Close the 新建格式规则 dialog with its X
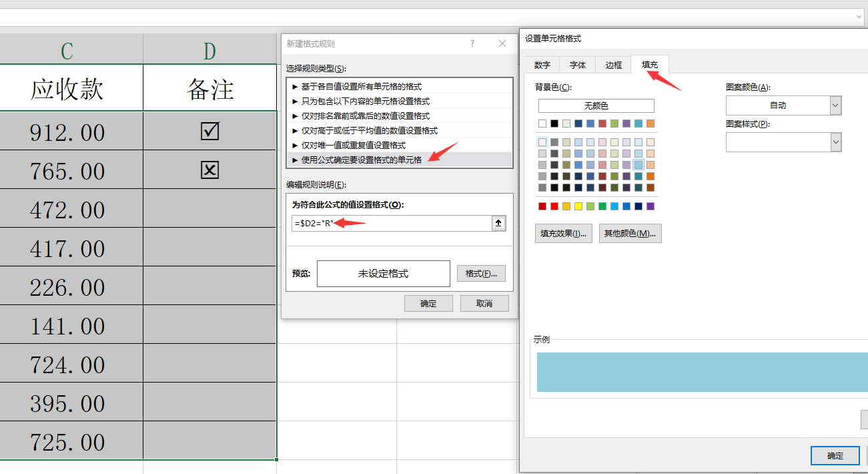This screenshot has height=474, width=868. (x=502, y=43)
